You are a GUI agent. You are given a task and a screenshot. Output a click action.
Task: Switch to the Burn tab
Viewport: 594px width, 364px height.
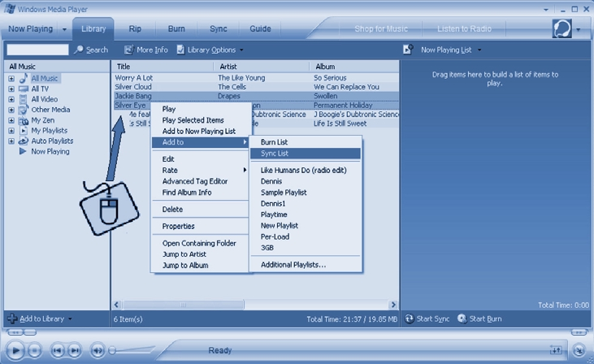click(176, 28)
